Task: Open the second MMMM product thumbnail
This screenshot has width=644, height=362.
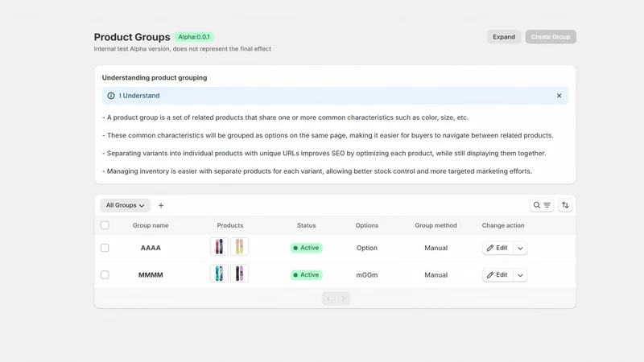Action: pos(239,274)
